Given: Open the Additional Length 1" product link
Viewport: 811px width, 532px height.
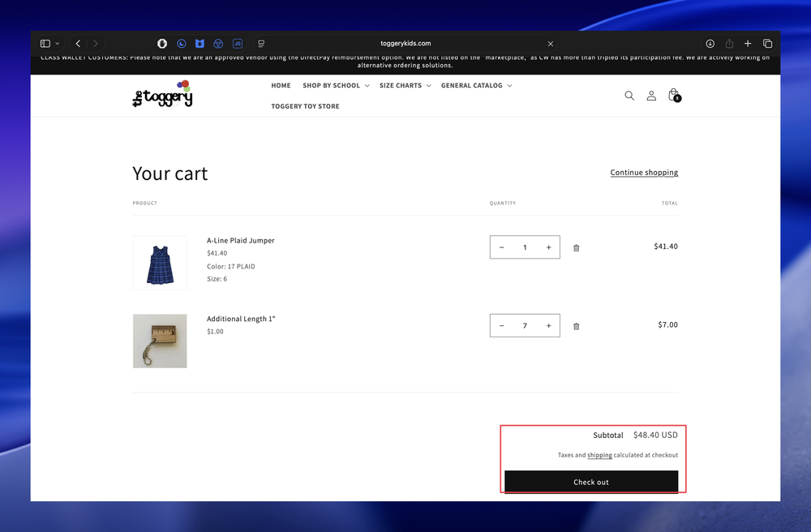Looking at the screenshot, I should coord(241,319).
